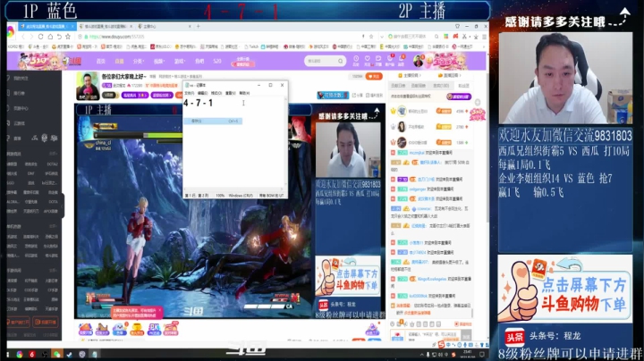Click the Douyu search magnifier icon
644x361 pixels.
tap(340, 61)
